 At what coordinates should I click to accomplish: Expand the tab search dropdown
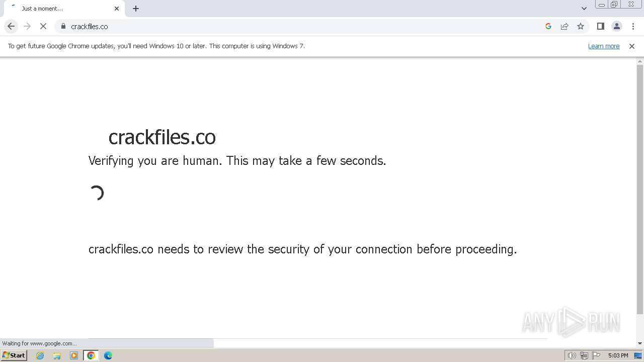coord(584,9)
